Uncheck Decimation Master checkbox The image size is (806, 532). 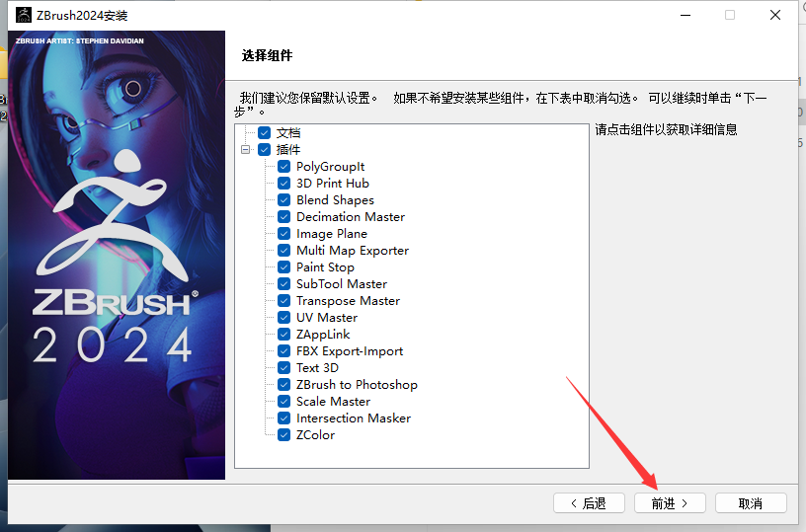[283, 217]
